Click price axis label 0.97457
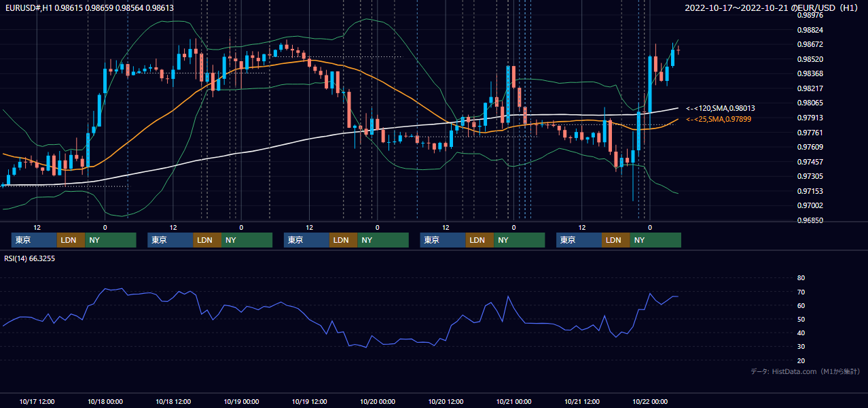The image size is (868, 408). coord(810,162)
